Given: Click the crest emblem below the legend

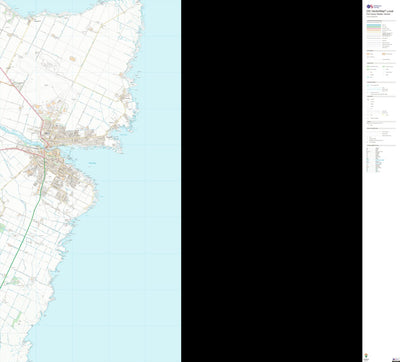Looking at the screenshot, I should (x=366, y=355).
